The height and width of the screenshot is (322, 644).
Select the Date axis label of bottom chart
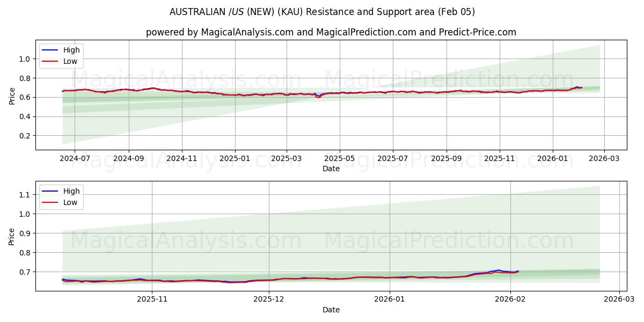pyautogui.click(x=332, y=310)
